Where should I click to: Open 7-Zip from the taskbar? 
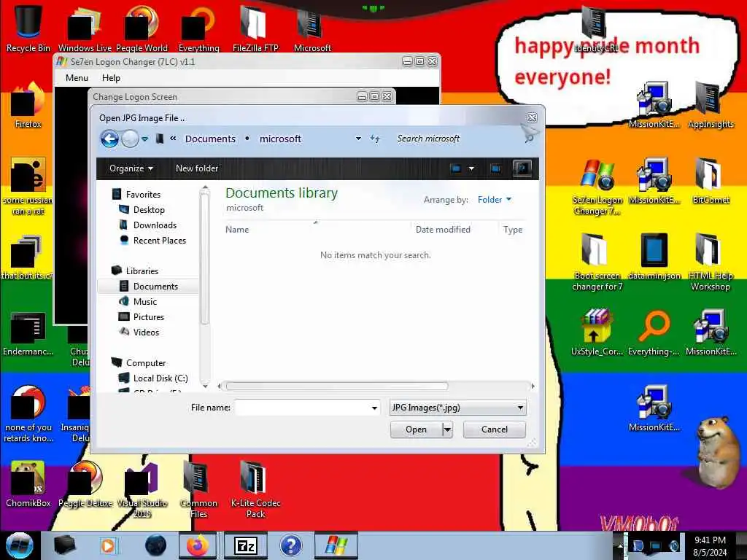(246, 545)
